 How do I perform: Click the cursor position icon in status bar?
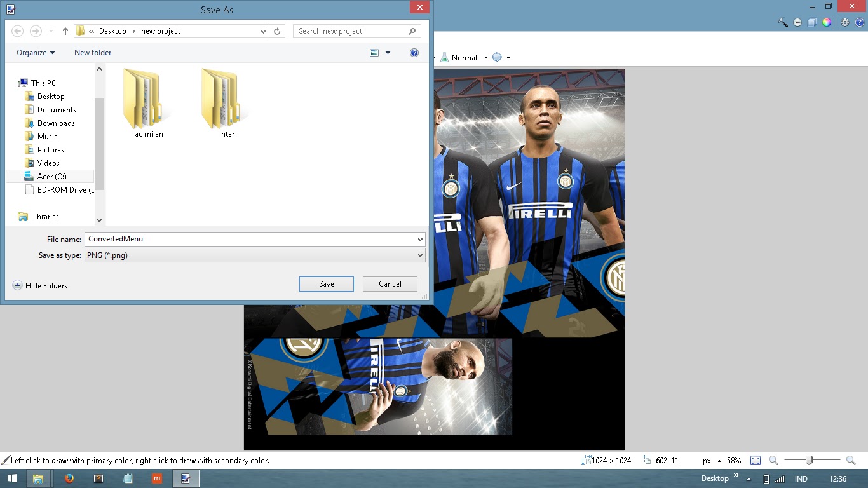point(648,461)
